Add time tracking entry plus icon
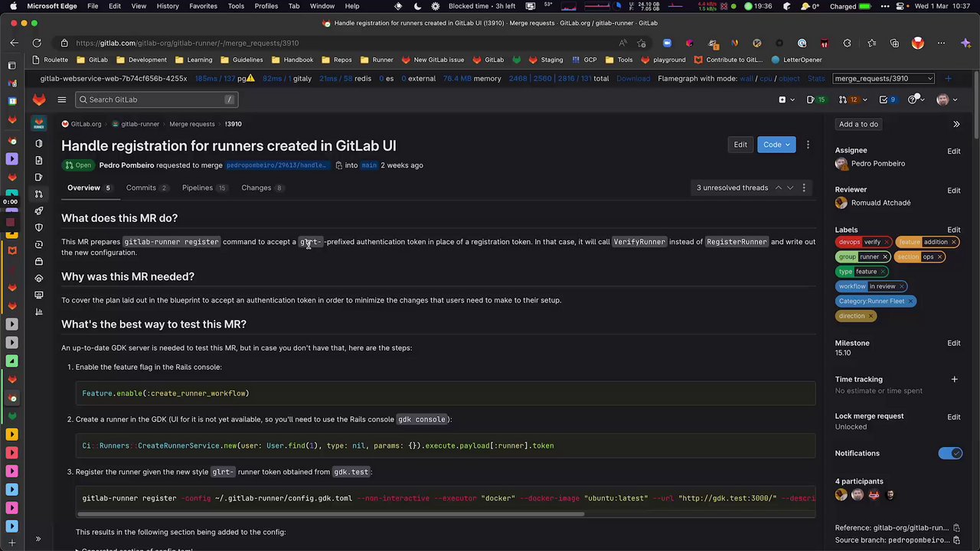Screen dimensions: 980x551 point(954,380)
